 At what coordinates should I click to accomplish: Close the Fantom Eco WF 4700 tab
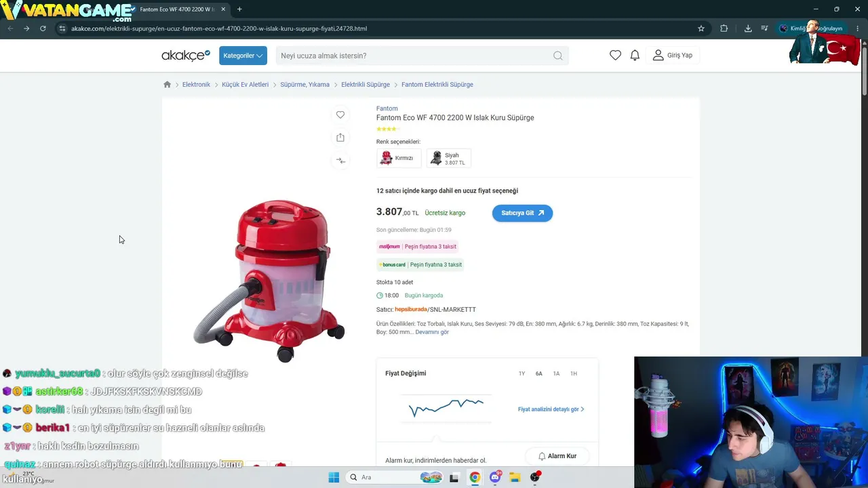click(x=223, y=9)
